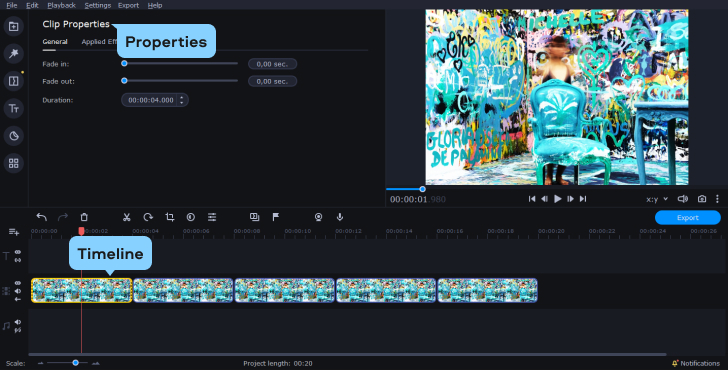
Task: Skip to next clip in preview
Action: pyautogui.click(x=583, y=199)
